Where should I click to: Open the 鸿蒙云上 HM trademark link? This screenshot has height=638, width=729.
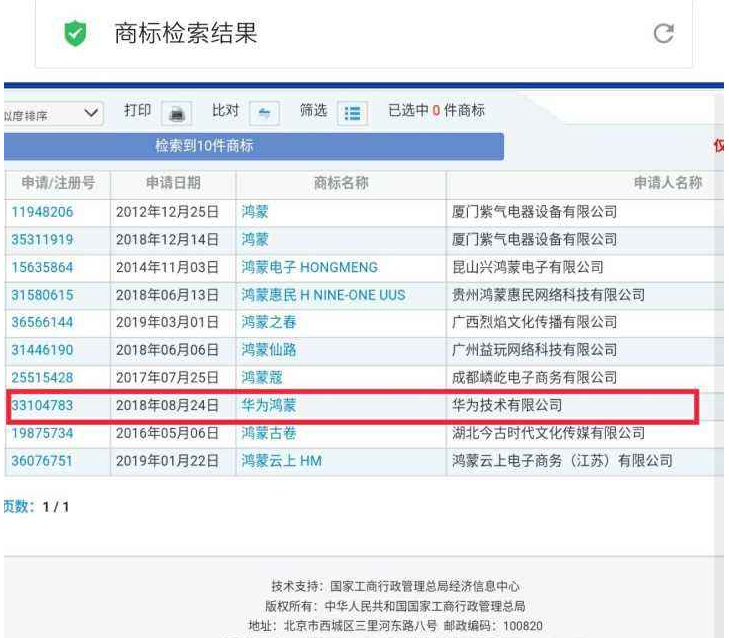(x=281, y=461)
